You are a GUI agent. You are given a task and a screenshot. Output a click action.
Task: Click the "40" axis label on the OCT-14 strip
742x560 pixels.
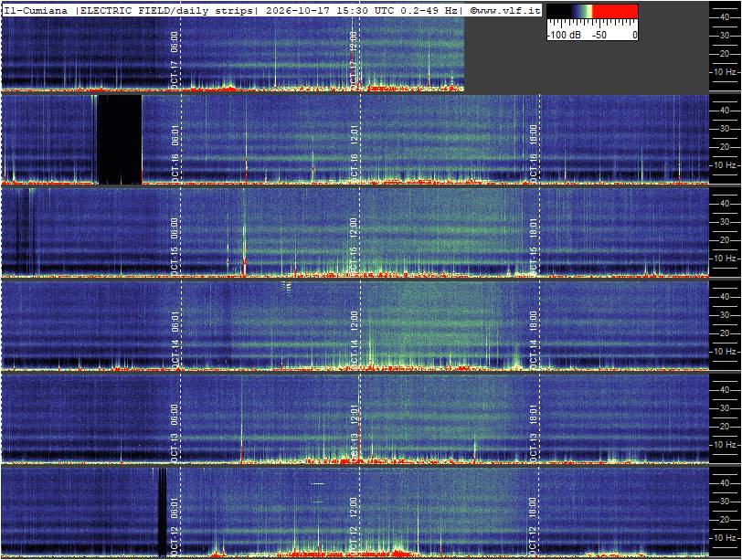[x=725, y=297]
